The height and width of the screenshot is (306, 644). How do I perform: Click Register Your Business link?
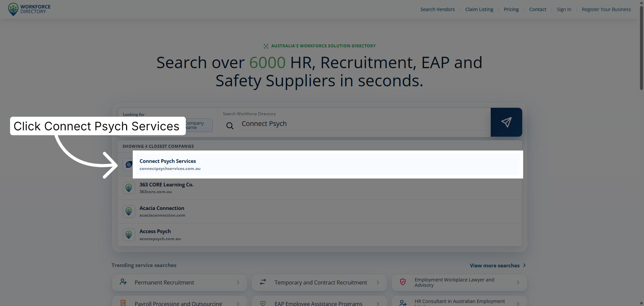[x=606, y=9]
